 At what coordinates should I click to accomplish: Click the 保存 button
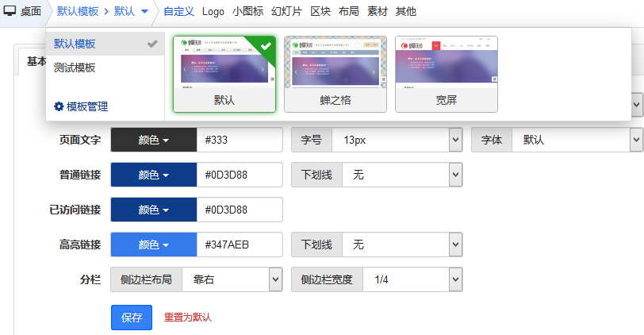click(x=132, y=318)
